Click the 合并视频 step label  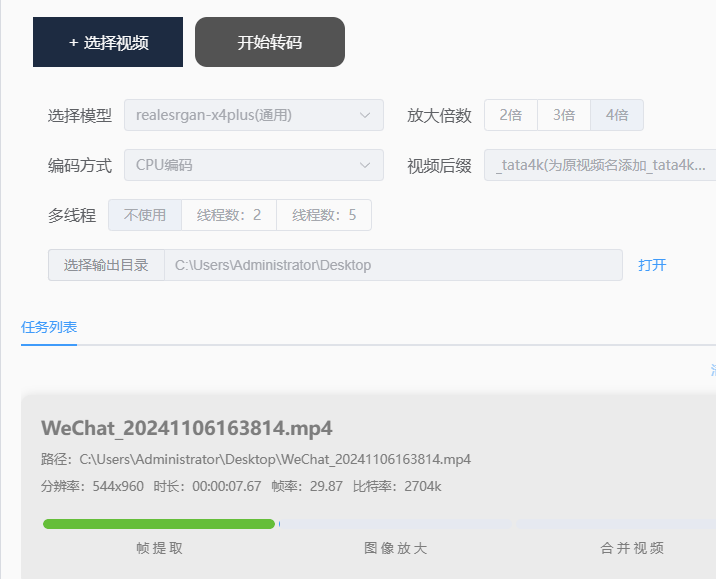[x=632, y=548]
